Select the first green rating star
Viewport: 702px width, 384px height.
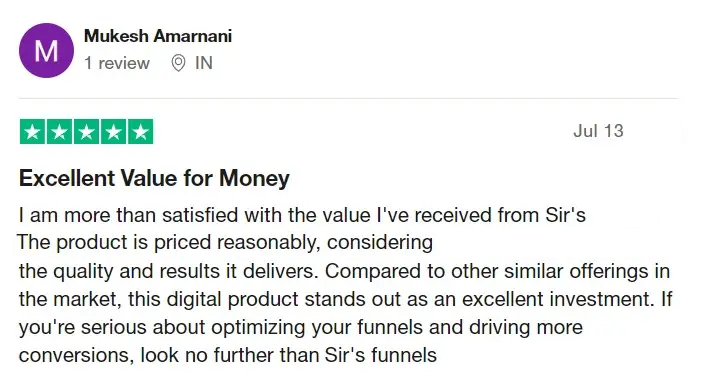coord(32,132)
